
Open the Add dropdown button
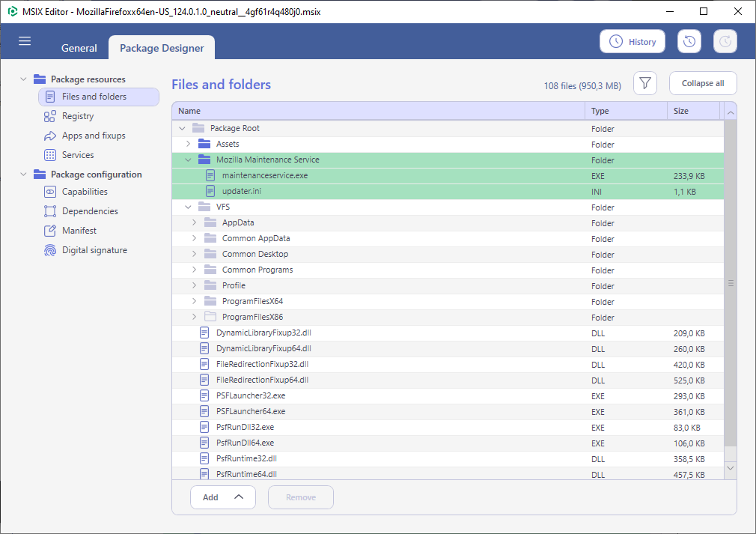(x=223, y=497)
